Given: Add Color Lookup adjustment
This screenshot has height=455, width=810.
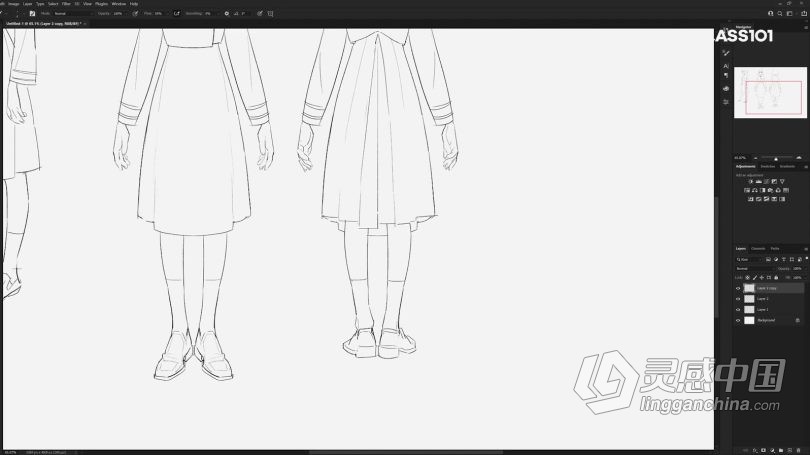Looking at the screenshot, I should (x=786, y=190).
